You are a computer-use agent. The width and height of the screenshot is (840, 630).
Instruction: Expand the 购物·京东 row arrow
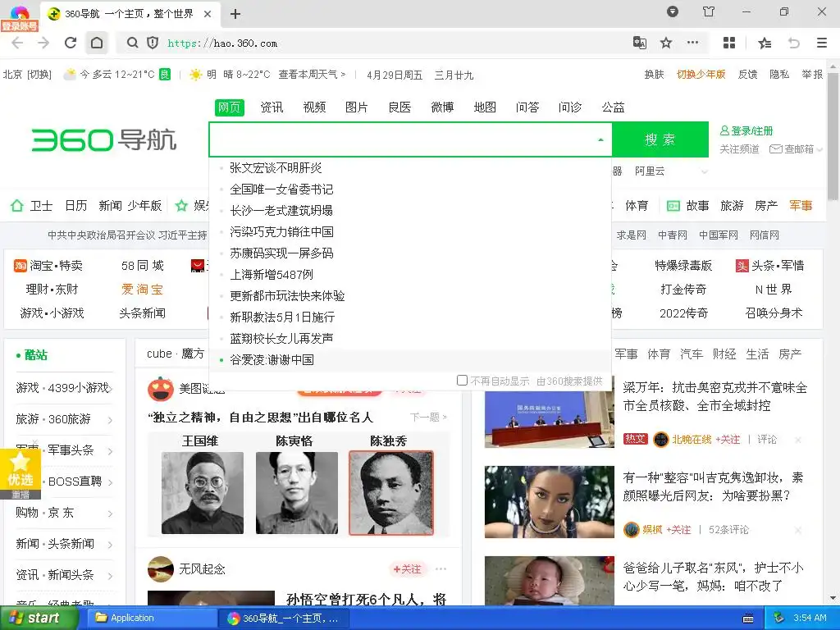pos(110,514)
